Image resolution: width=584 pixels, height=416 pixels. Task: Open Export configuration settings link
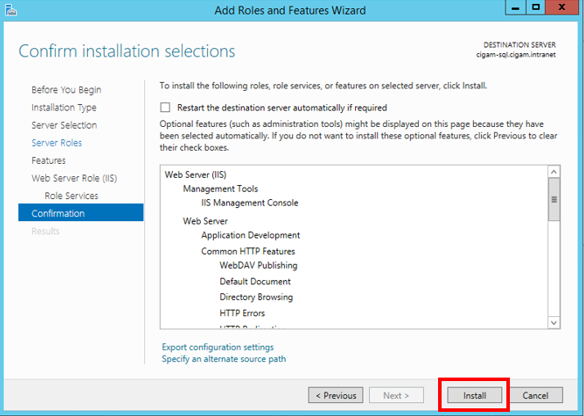pos(218,347)
